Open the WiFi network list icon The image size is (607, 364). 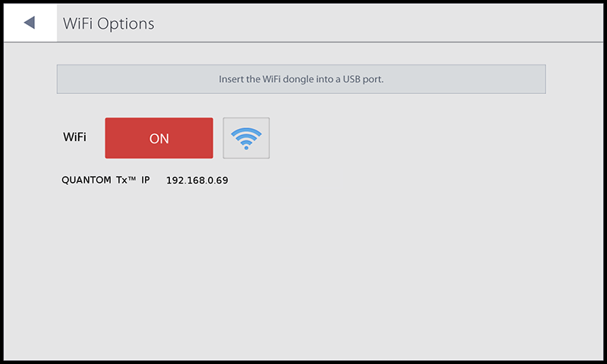246,138
